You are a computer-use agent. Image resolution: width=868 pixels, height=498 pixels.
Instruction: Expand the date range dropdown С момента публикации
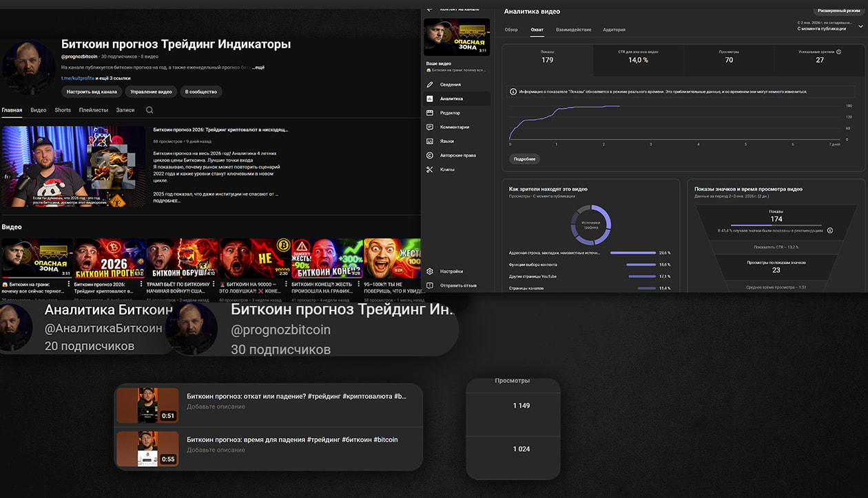tap(860, 26)
